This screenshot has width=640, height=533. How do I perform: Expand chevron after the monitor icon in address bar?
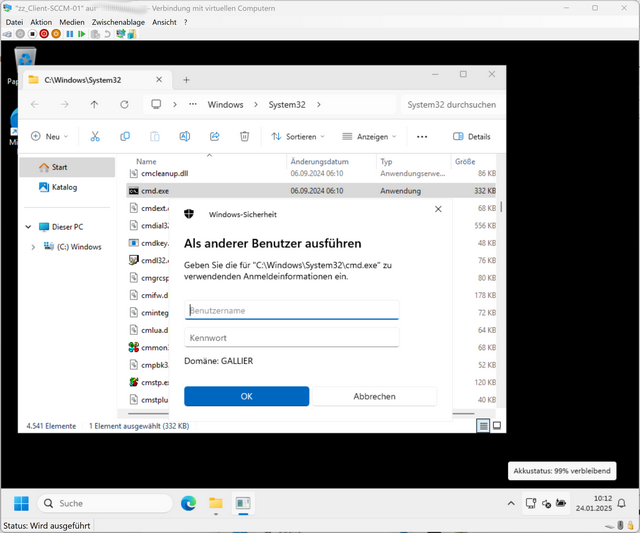click(175, 104)
